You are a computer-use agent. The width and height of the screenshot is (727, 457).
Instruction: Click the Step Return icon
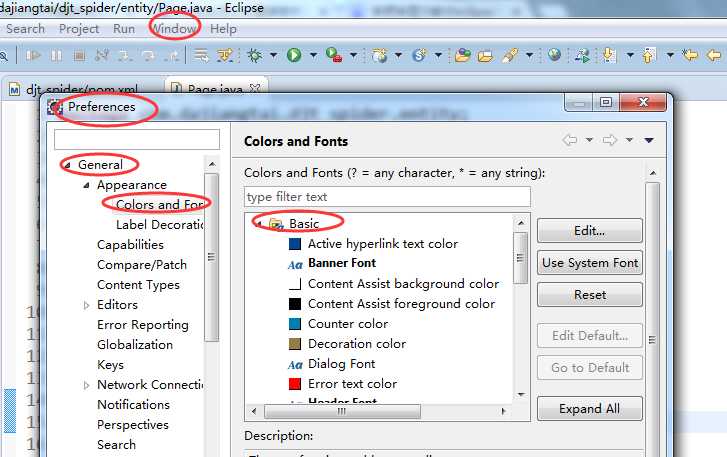pyautogui.click(x=172, y=56)
